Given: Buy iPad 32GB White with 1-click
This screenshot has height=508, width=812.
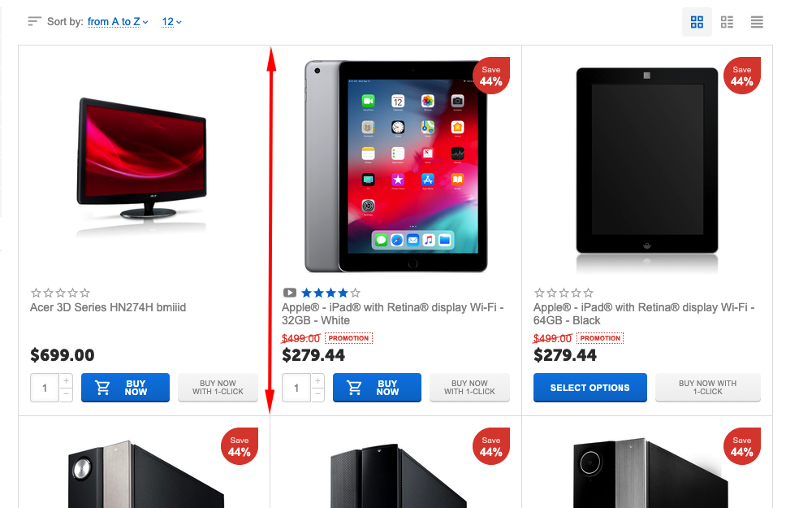Looking at the screenshot, I should click(x=469, y=388).
